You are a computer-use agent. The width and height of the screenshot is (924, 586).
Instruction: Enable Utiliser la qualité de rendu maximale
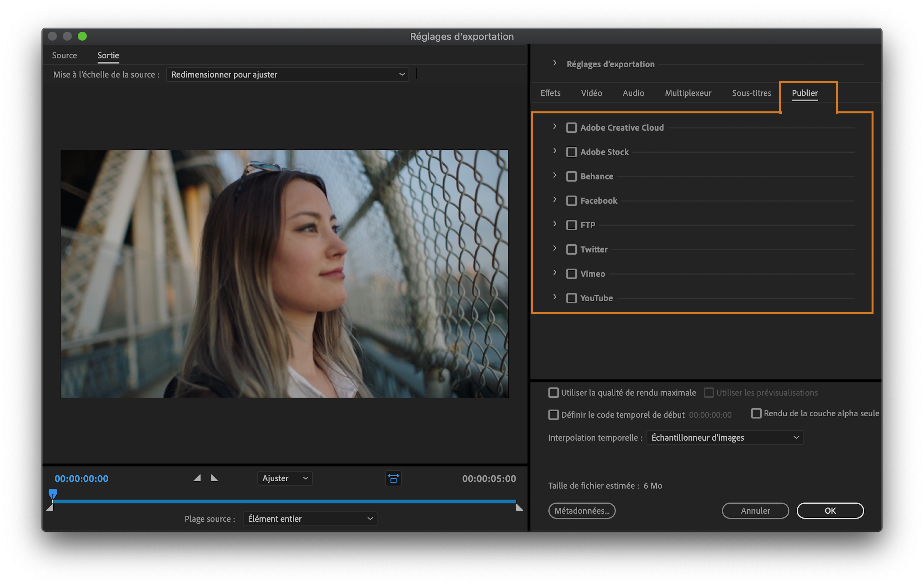[x=553, y=392]
